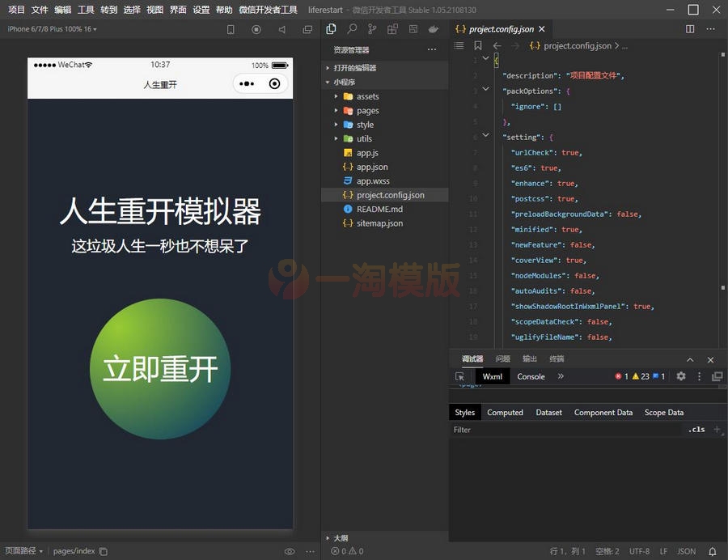Click the Filter input in Styles panel
This screenshot has width=728, height=560.
[526, 430]
